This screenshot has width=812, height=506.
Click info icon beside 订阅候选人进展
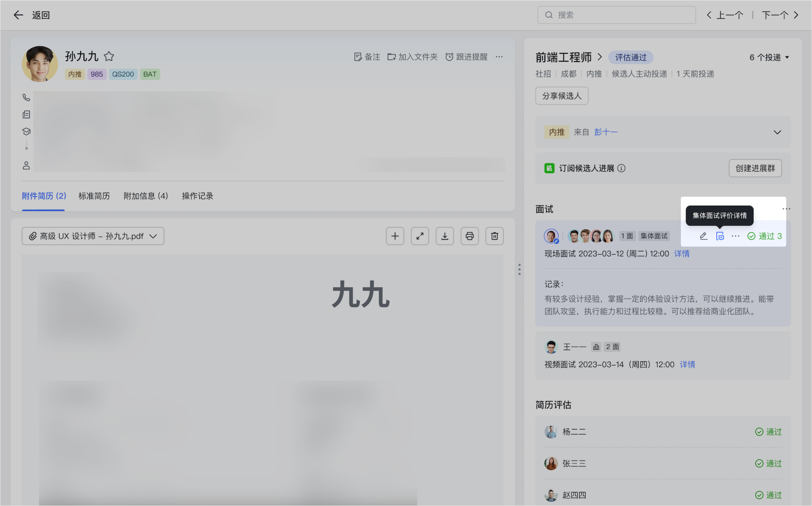click(x=621, y=168)
